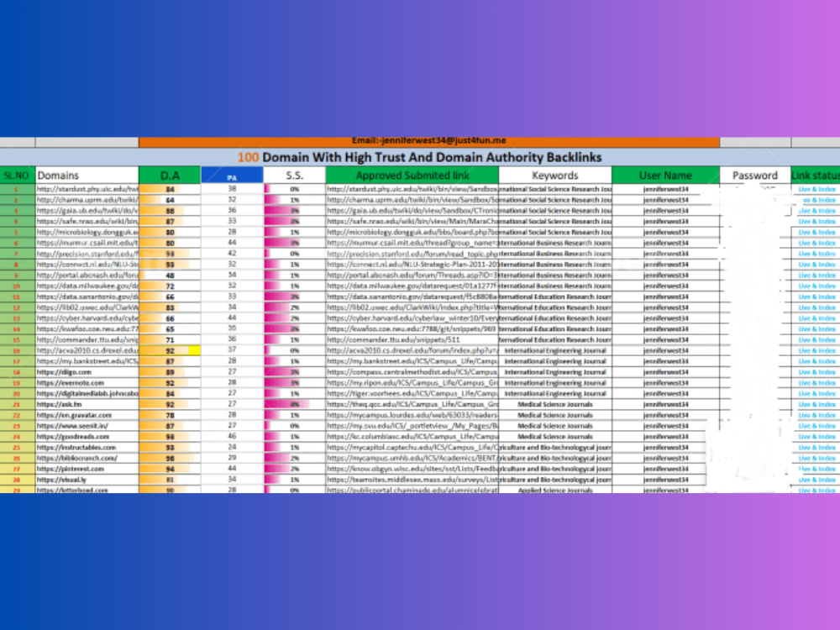Click Keywords cell in mycapitol.captechu.edu row
This screenshot has width=840, height=630.
(555, 447)
